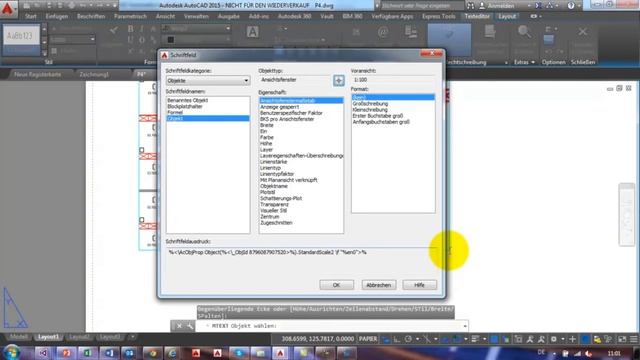Viewport: 640px width, 360px height.
Task: Click the select object button beside Objekttyp
Action: tap(338, 80)
